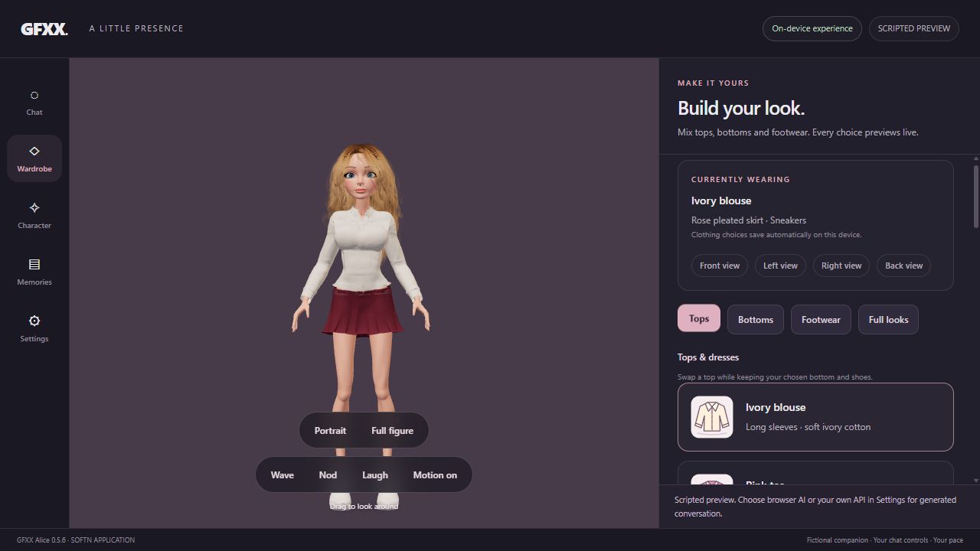Open the Character sparkle icon

34,208
